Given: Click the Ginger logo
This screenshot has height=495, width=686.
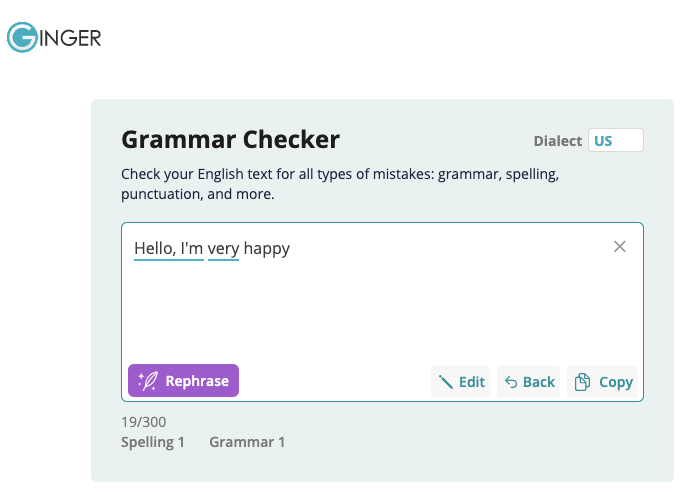Looking at the screenshot, I should 54,37.
